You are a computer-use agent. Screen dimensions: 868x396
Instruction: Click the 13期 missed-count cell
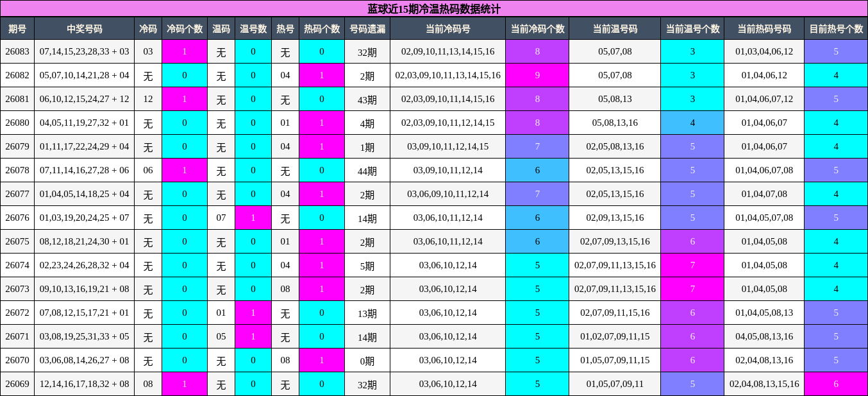click(367, 313)
